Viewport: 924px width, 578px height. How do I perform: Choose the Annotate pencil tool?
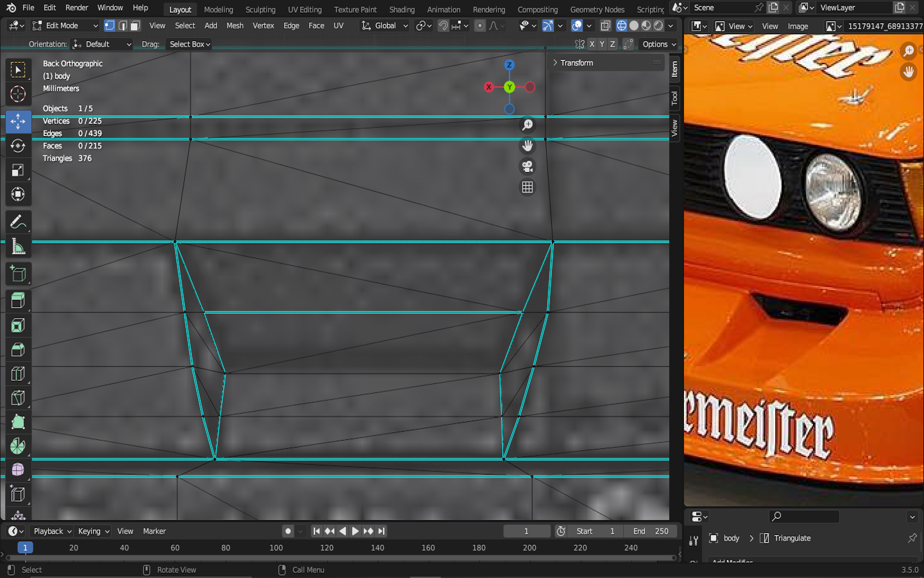(x=18, y=222)
